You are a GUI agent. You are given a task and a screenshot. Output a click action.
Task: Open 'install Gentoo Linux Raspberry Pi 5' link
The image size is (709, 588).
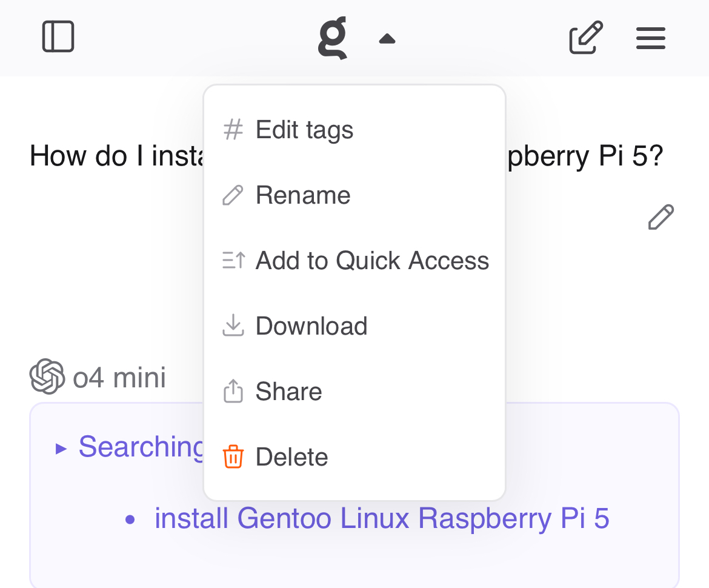tap(382, 518)
